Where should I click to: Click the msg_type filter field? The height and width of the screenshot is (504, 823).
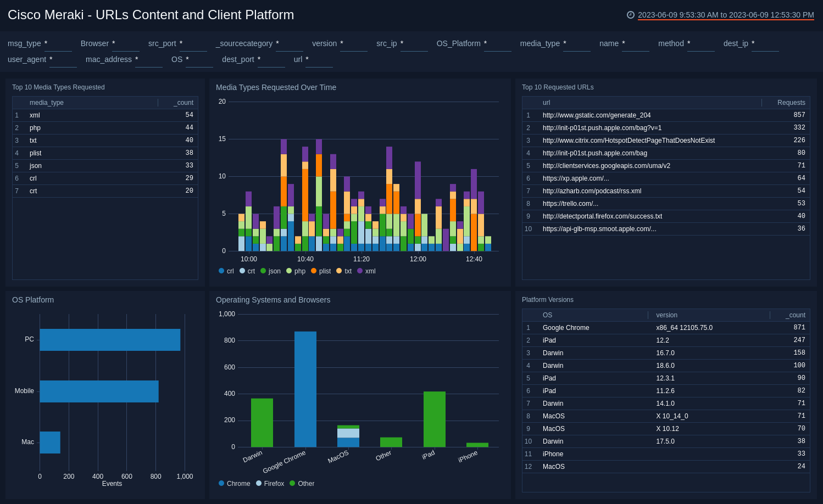(x=58, y=44)
